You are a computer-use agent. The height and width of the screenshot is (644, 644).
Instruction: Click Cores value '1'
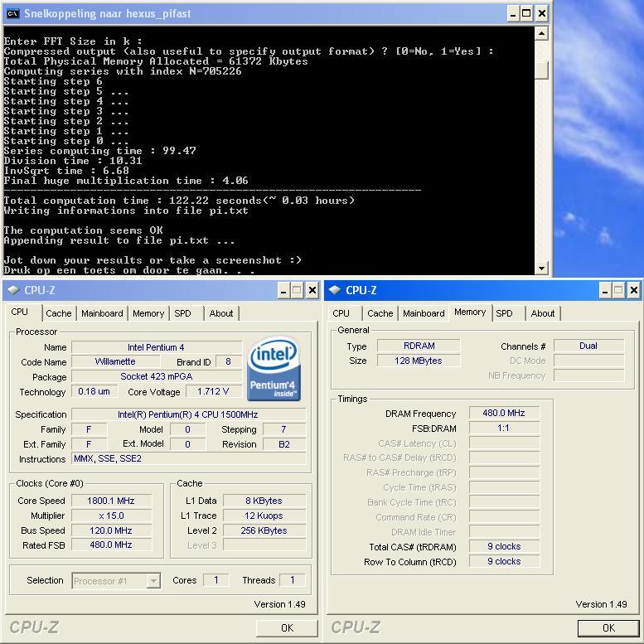tap(216, 580)
